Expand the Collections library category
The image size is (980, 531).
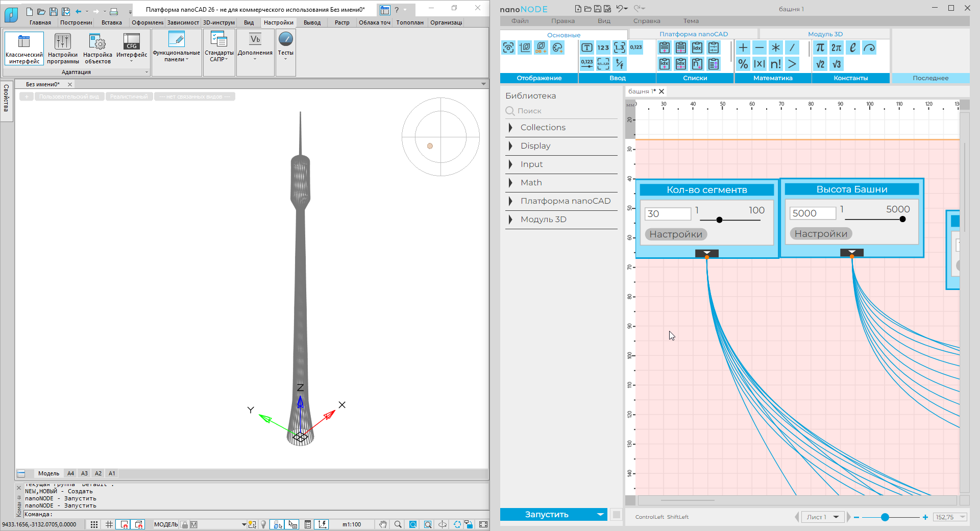point(543,128)
